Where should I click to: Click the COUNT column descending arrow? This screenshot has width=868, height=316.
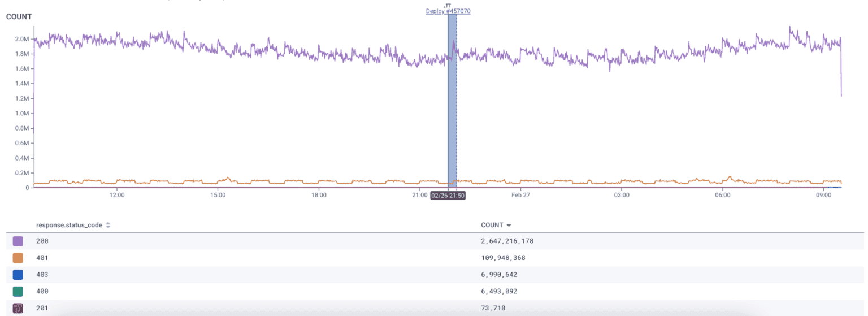pyautogui.click(x=509, y=225)
